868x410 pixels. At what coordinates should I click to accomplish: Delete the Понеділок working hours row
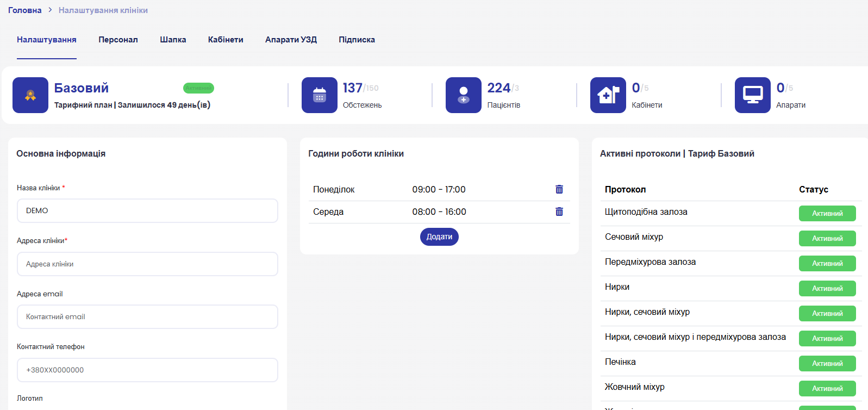[x=559, y=189]
